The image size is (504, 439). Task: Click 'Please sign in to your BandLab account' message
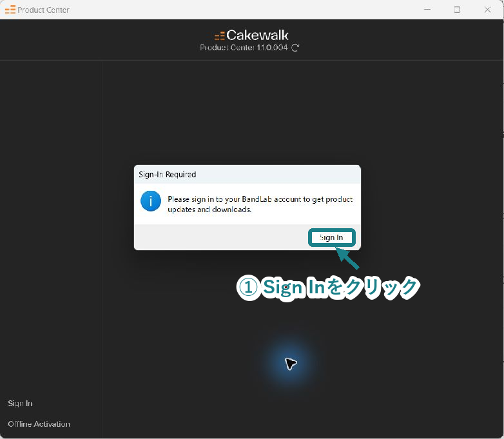[260, 204]
